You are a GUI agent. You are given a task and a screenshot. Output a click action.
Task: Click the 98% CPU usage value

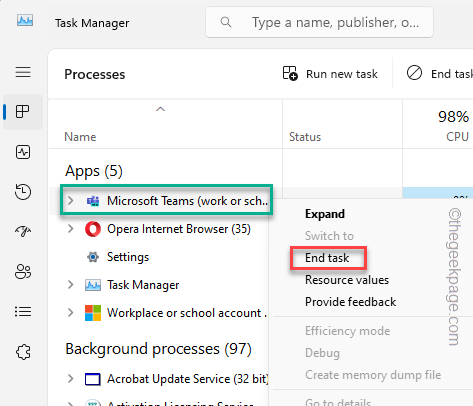pyautogui.click(x=453, y=117)
